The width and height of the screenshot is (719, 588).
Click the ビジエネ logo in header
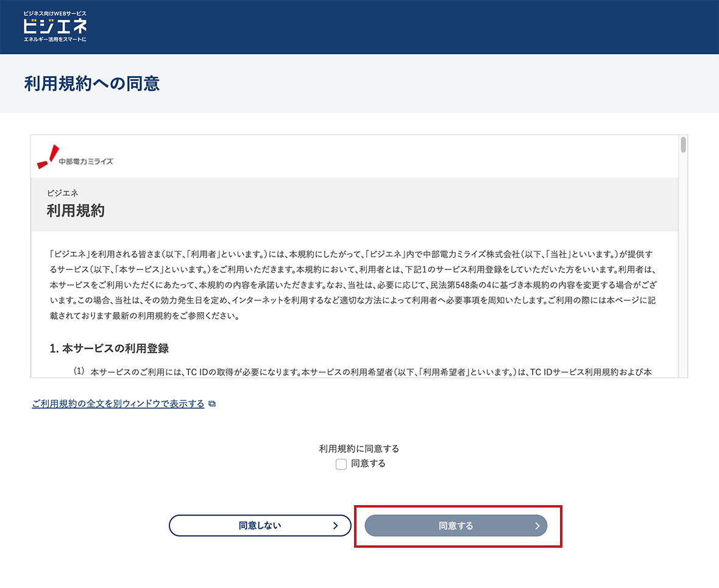click(55, 27)
